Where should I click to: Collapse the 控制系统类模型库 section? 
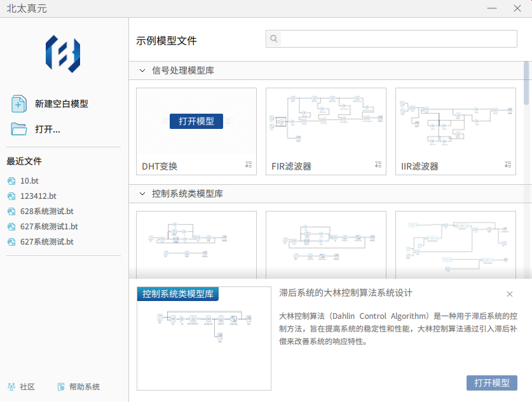point(142,194)
